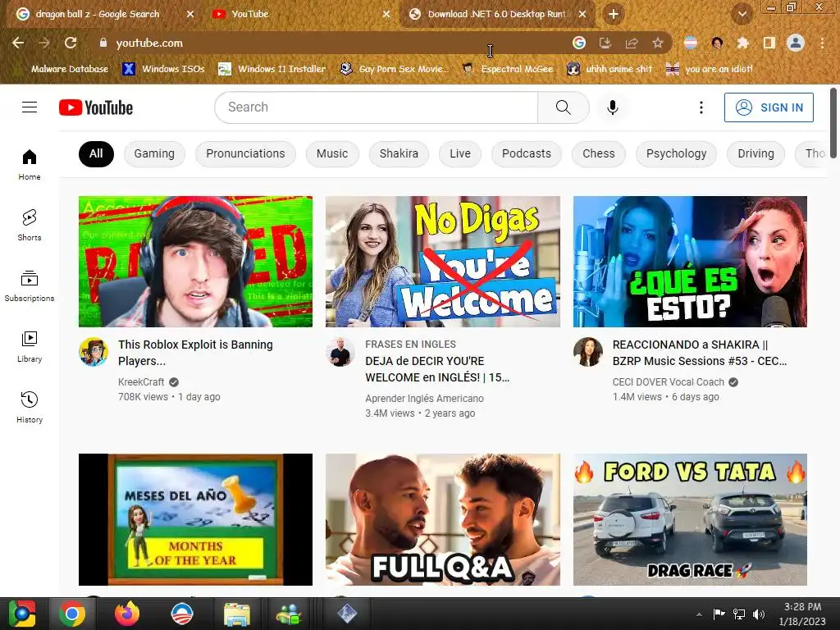Open CECI DOVER Vocal Coach channel link
This screenshot has height=630, width=840.
coord(668,382)
